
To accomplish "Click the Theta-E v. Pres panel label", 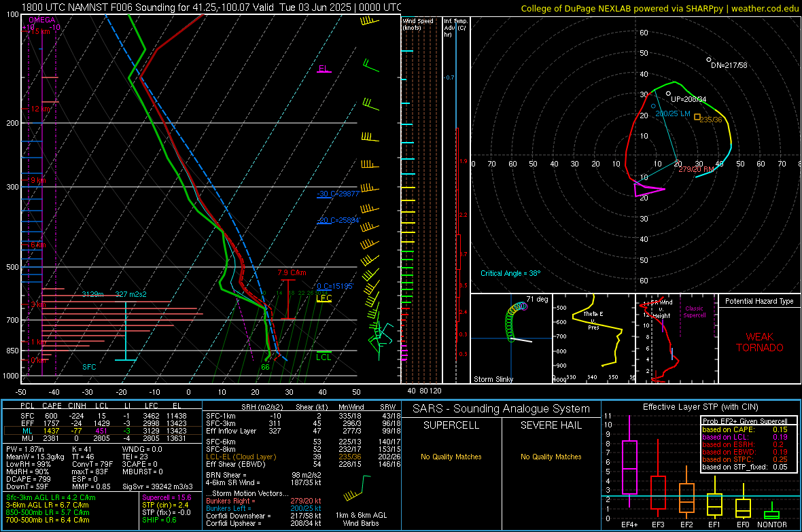I will (593, 320).
